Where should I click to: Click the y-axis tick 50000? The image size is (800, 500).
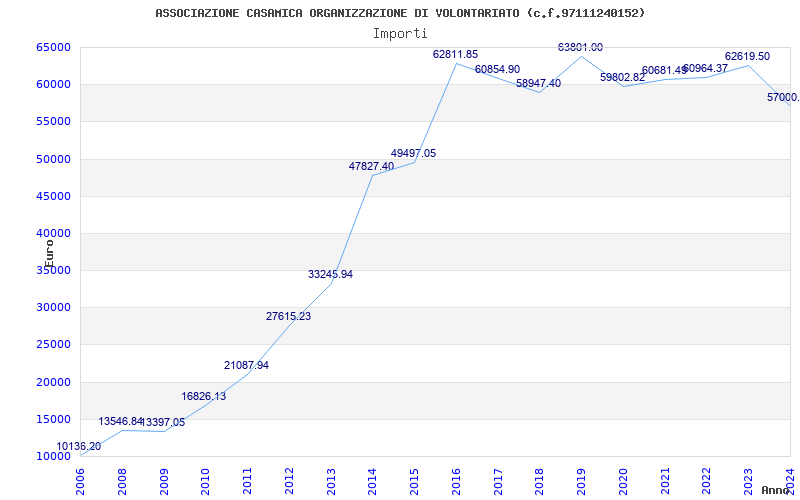53,159
